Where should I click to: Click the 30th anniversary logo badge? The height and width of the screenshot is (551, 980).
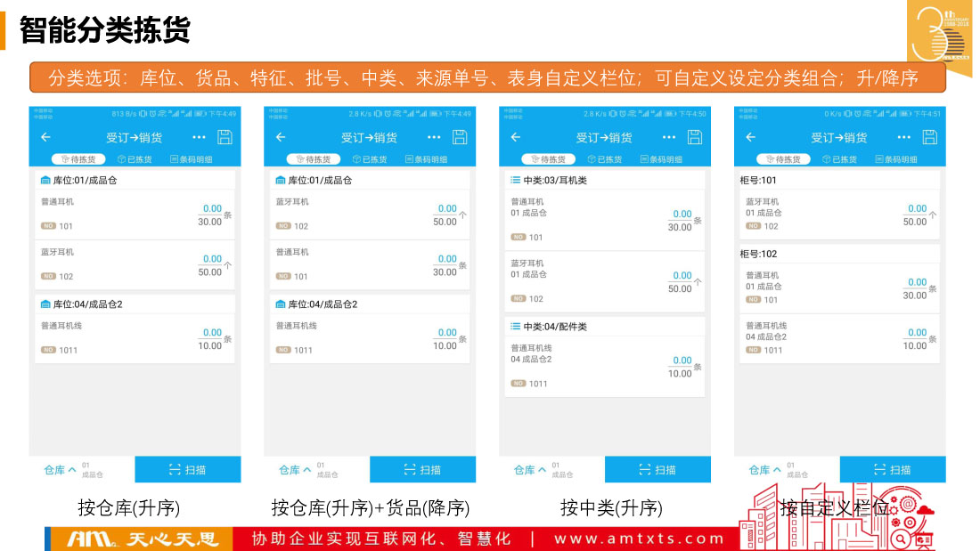tap(940, 32)
